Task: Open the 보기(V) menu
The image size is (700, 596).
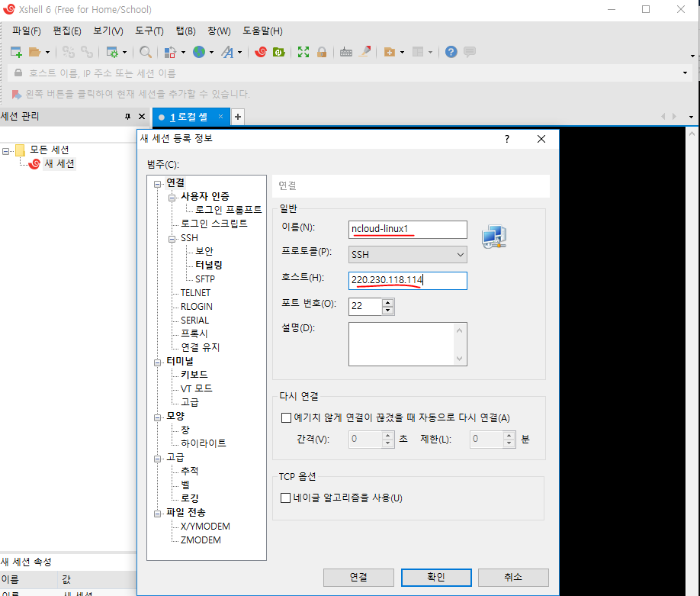Action: point(108,31)
